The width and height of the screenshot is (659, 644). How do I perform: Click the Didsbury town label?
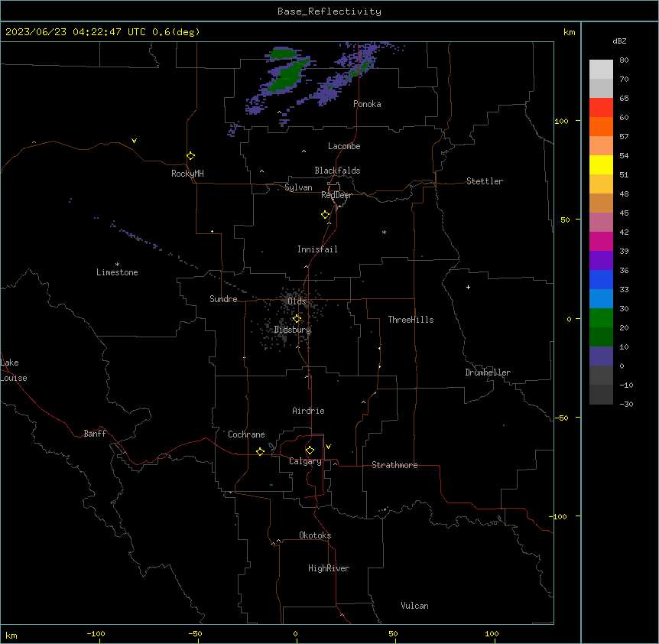click(x=293, y=330)
